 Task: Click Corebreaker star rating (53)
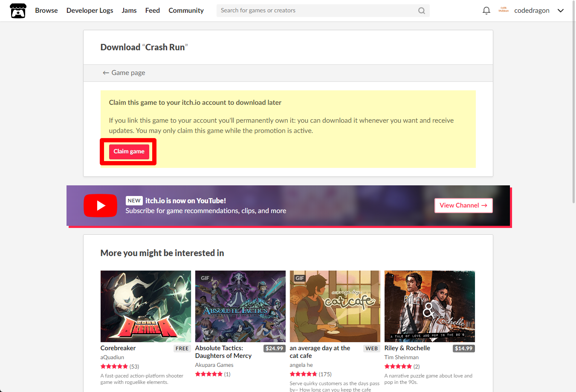point(120,366)
